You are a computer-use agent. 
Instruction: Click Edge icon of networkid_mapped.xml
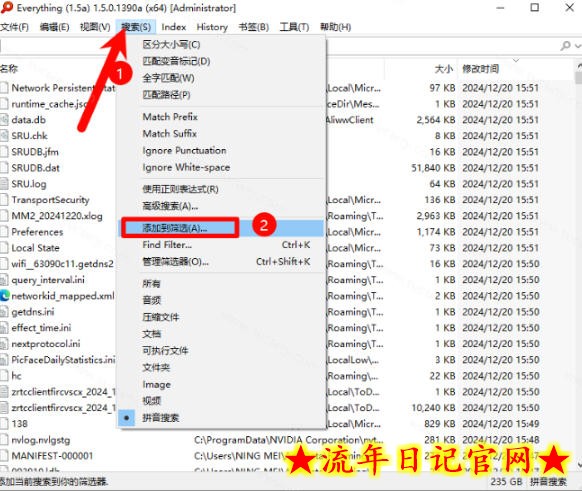pos(5,296)
